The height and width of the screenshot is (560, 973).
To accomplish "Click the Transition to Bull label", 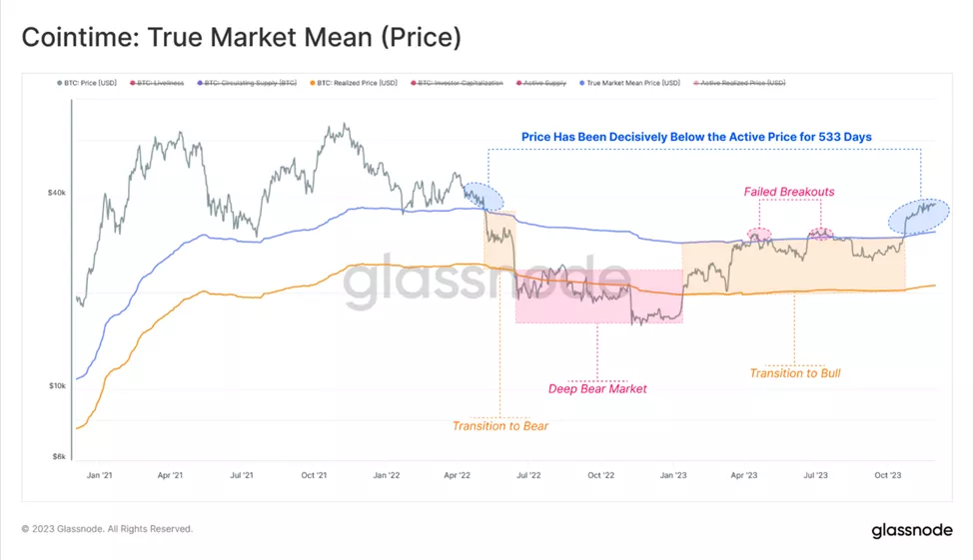I will tap(794, 373).
